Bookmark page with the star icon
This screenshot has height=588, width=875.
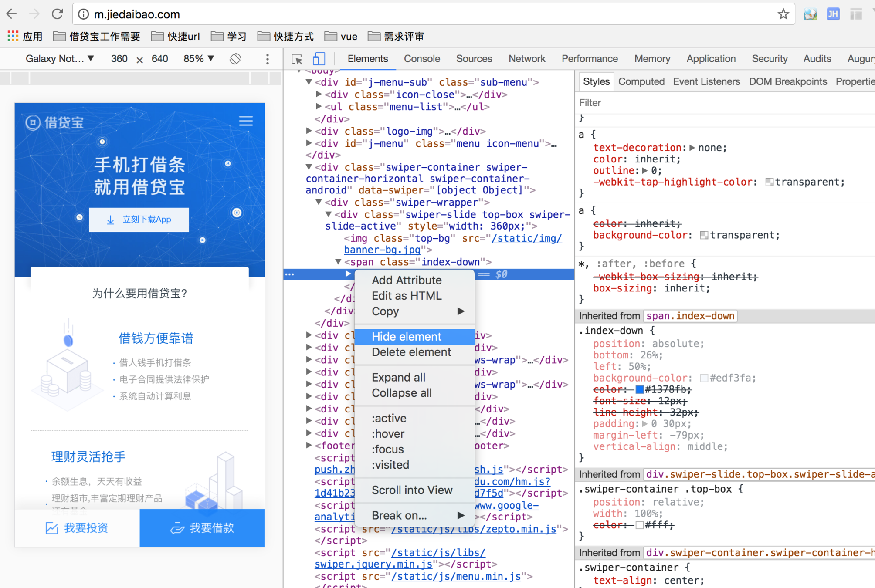point(783,14)
